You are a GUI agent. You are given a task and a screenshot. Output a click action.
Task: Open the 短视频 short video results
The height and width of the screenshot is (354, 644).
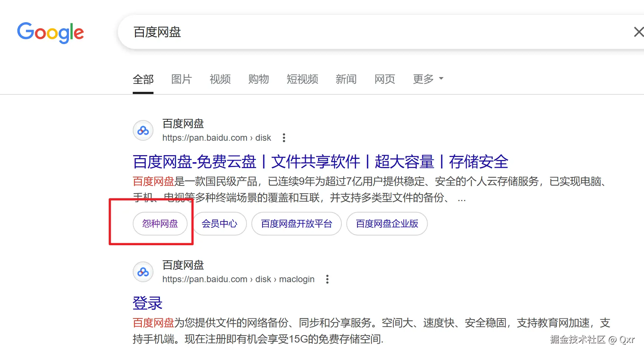pos(302,79)
